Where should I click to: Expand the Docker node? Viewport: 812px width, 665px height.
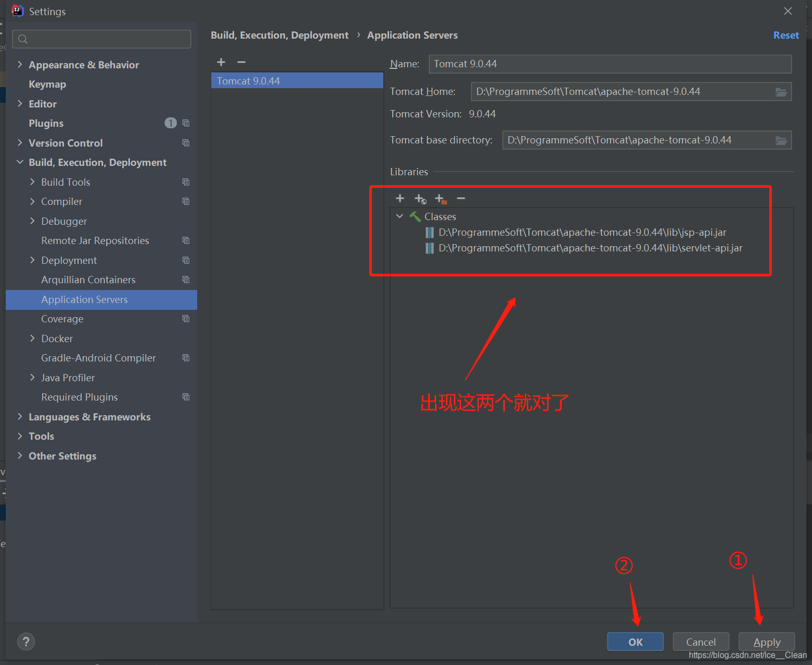[32, 338]
